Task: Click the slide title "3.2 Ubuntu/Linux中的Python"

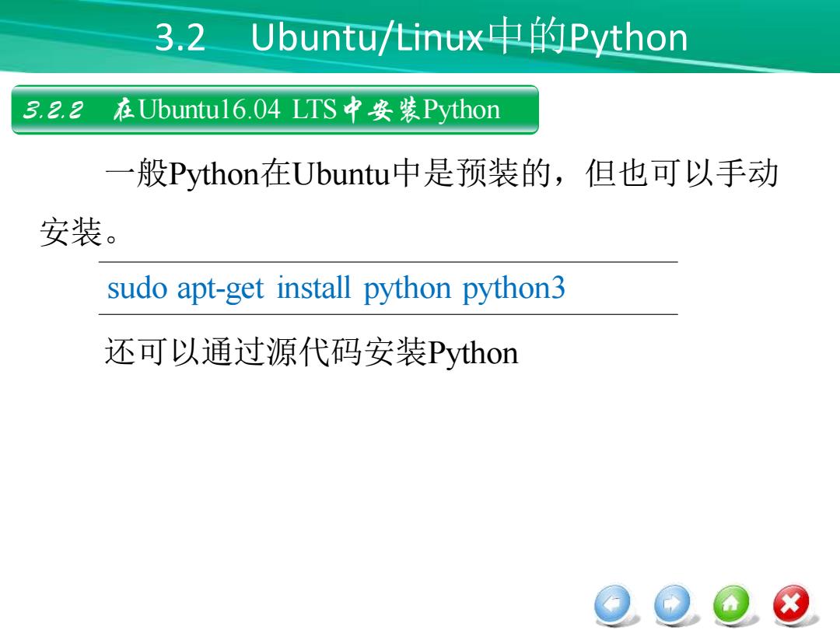Action: [421, 37]
